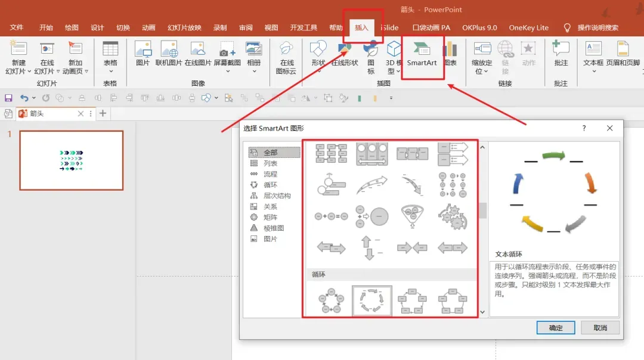
Task: Switch to the 设计 tab
Action: [97, 27]
